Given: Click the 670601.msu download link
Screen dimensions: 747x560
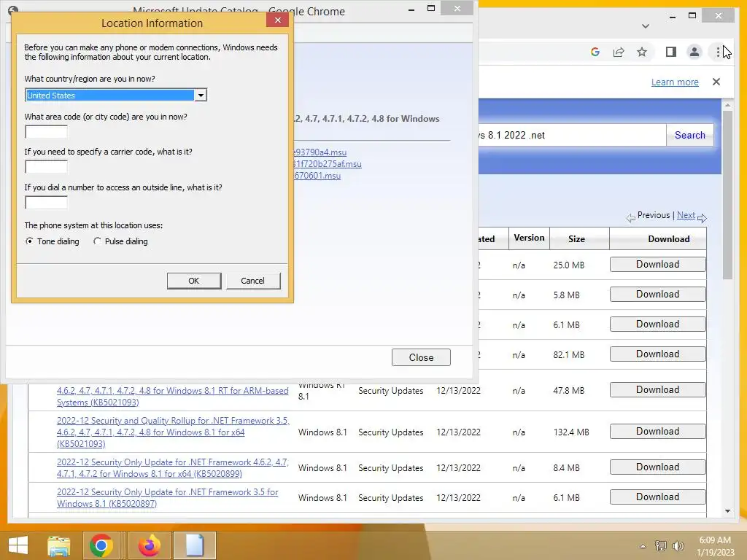Looking at the screenshot, I should click(318, 176).
